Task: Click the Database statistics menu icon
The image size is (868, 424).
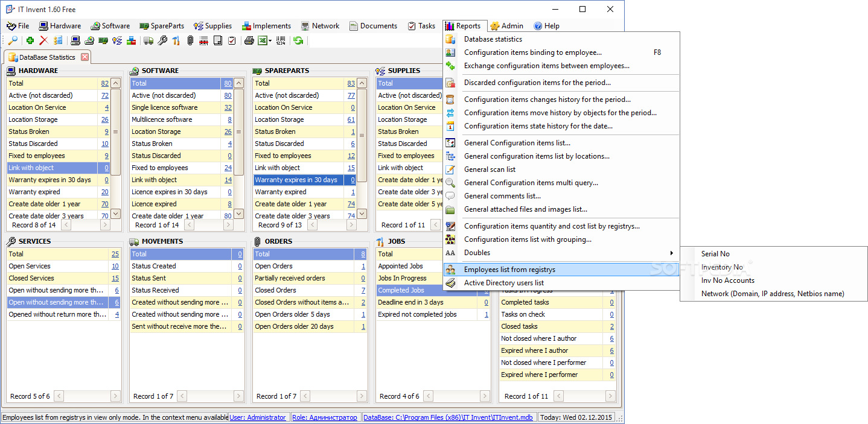Action: click(x=450, y=39)
